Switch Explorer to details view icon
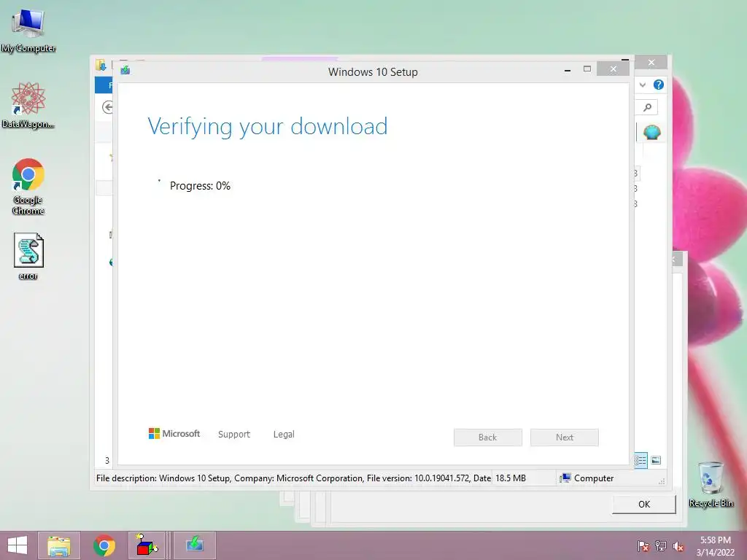The width and height of the screenshot is (747, 560). 640,460
